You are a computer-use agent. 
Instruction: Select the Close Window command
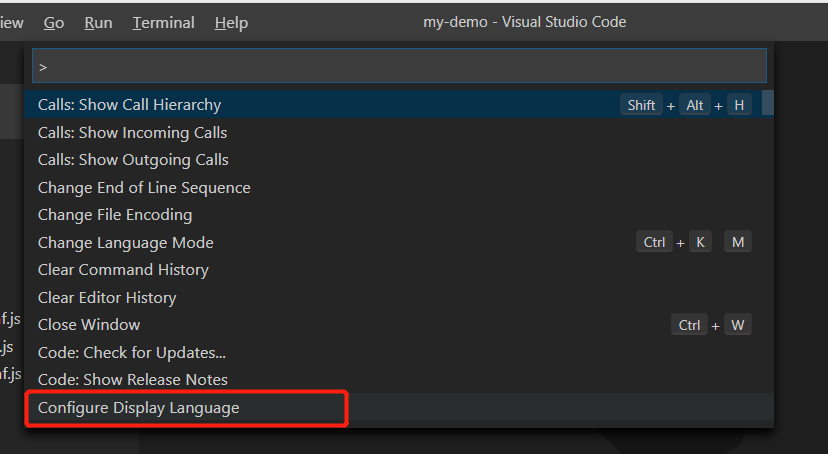coord(89,325)
